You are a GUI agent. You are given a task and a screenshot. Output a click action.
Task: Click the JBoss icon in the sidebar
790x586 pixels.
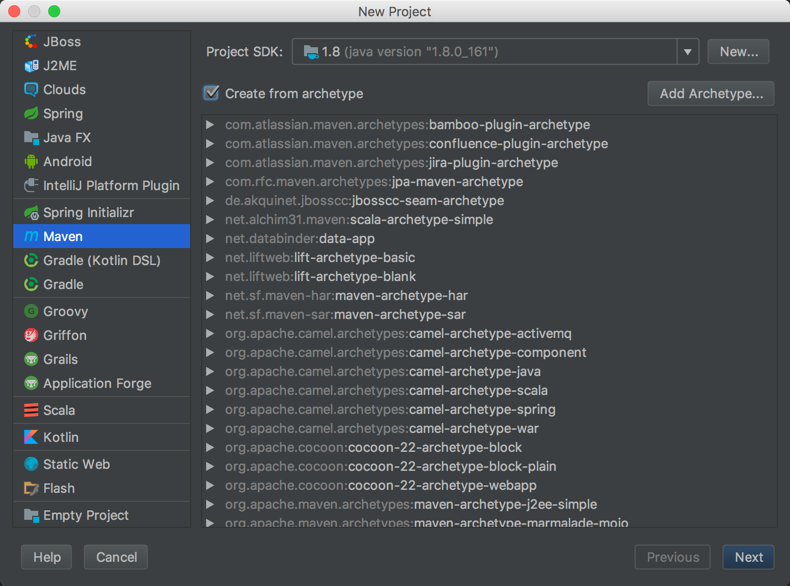pos(31,42)
